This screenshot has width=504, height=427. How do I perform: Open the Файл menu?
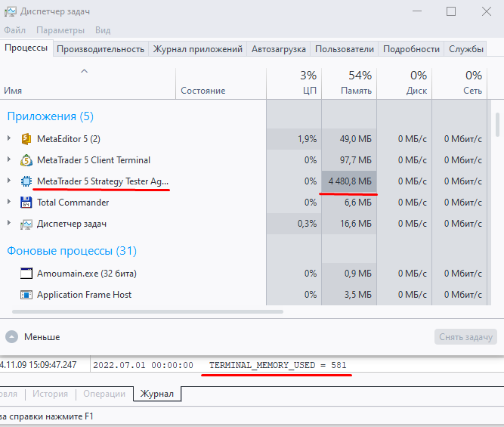14,30
